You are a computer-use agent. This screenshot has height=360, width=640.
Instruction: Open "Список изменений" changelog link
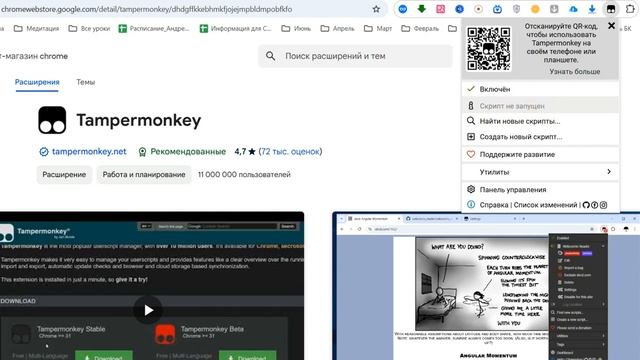[545, 205]
